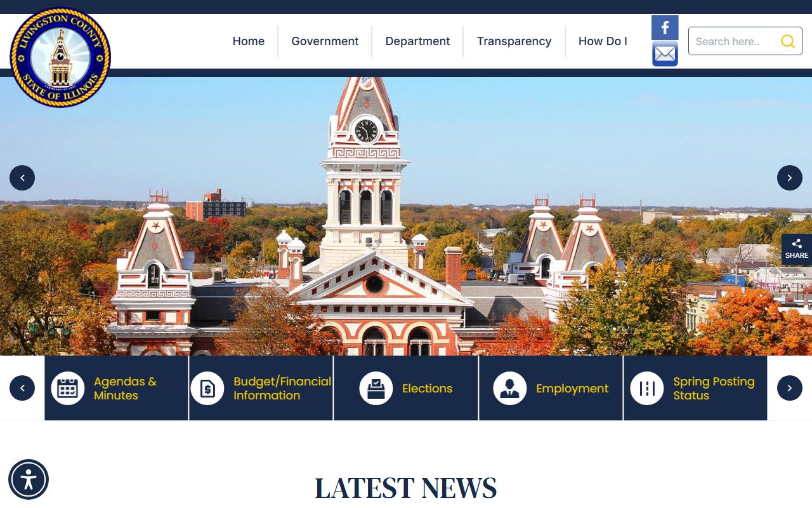
Task: Click the Elections ballot box icon
Action: coord(376,388)
